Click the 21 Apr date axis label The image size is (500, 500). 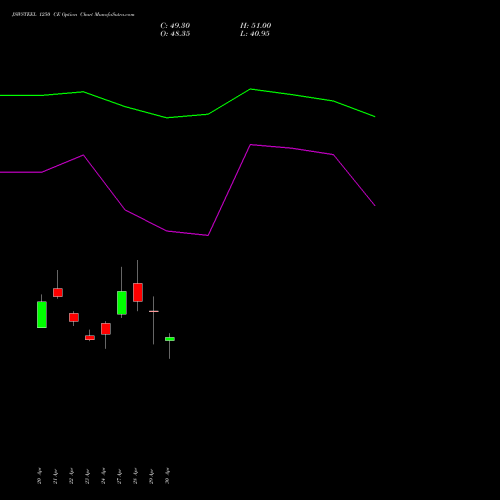click(55, 476)
